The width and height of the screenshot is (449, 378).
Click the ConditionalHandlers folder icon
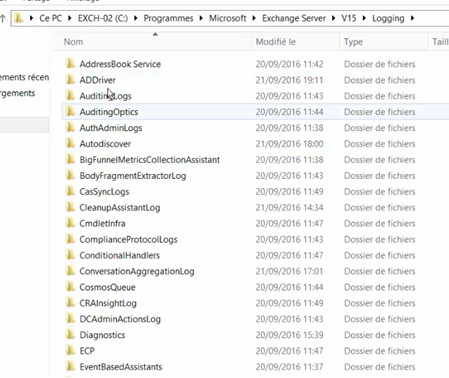[x=70, y=255]
